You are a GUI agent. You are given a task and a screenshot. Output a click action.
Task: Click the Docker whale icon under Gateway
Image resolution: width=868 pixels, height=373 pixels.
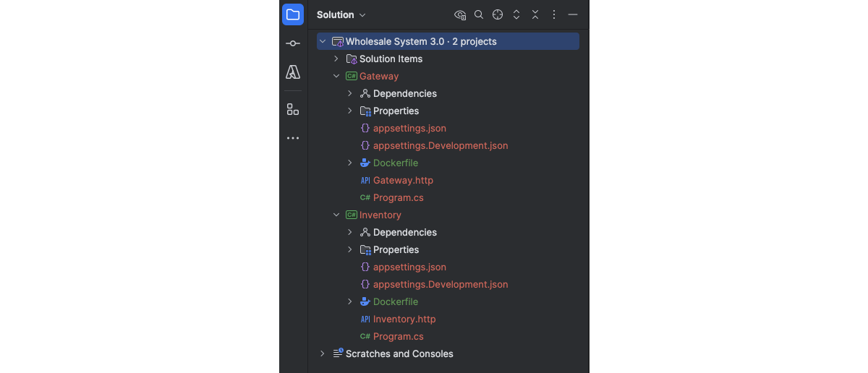pos(365,163)
